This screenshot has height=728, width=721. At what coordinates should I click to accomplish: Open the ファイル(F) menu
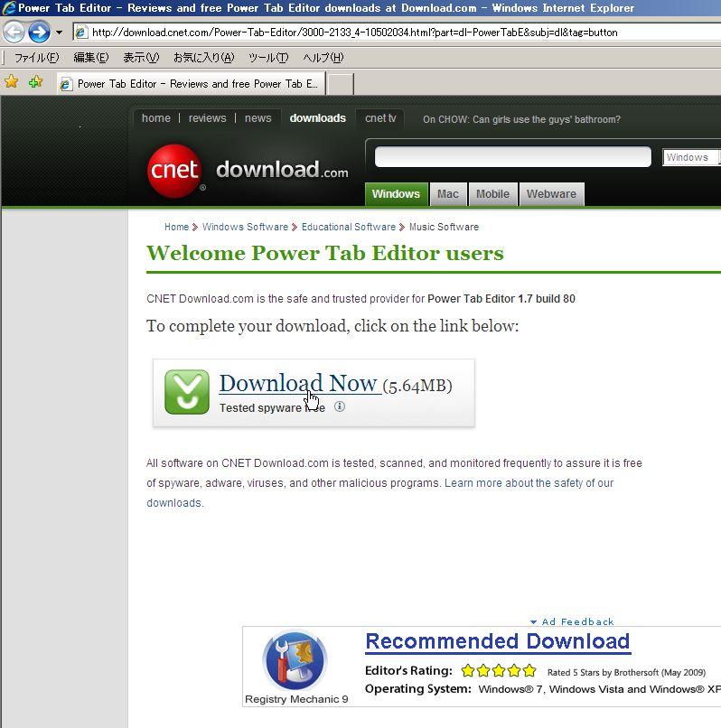(37, 58)
